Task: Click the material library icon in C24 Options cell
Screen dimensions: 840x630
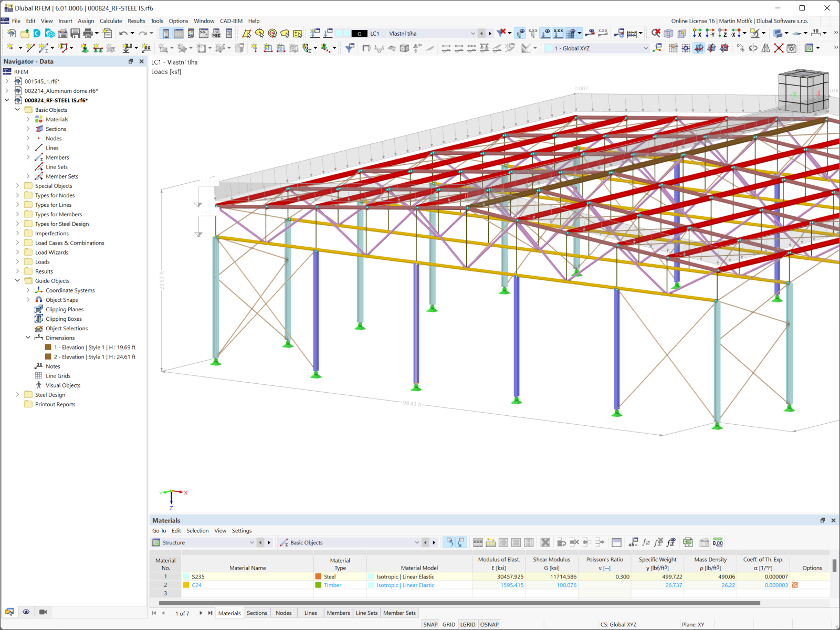Action: [x=795, y=585]
